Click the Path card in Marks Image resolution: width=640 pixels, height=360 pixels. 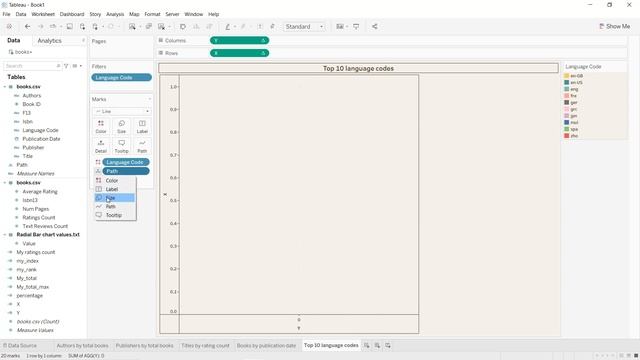click(x=142, y=146)
